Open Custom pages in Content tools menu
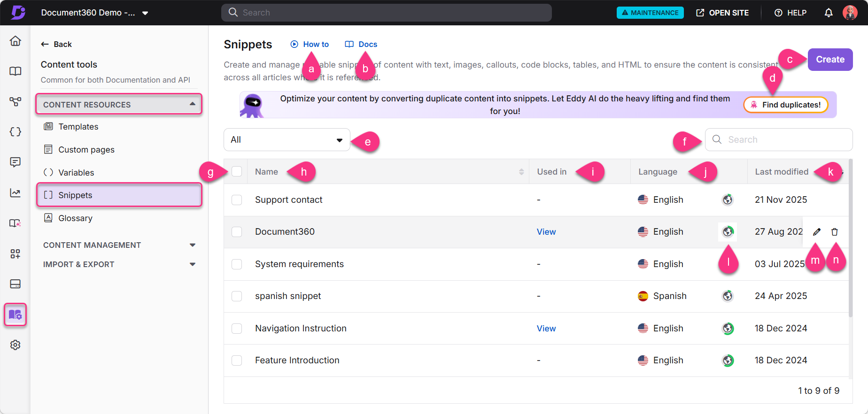 coord(86,150)
